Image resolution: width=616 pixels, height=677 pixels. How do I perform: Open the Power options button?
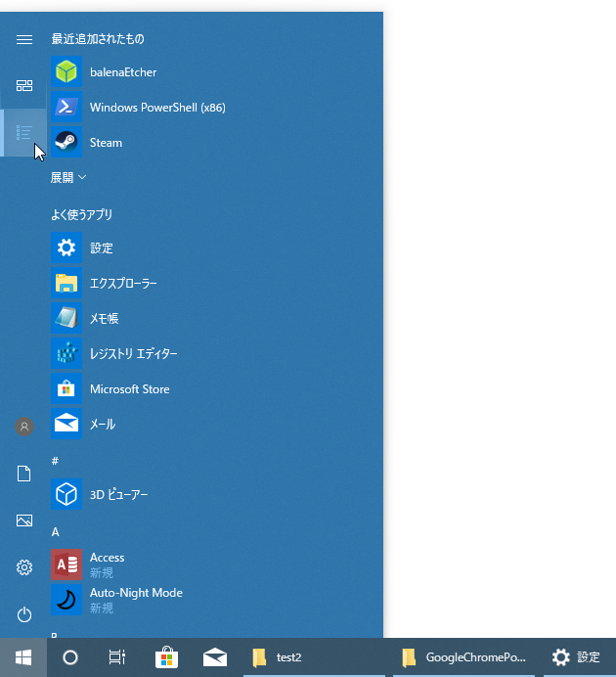pos(24,614)
